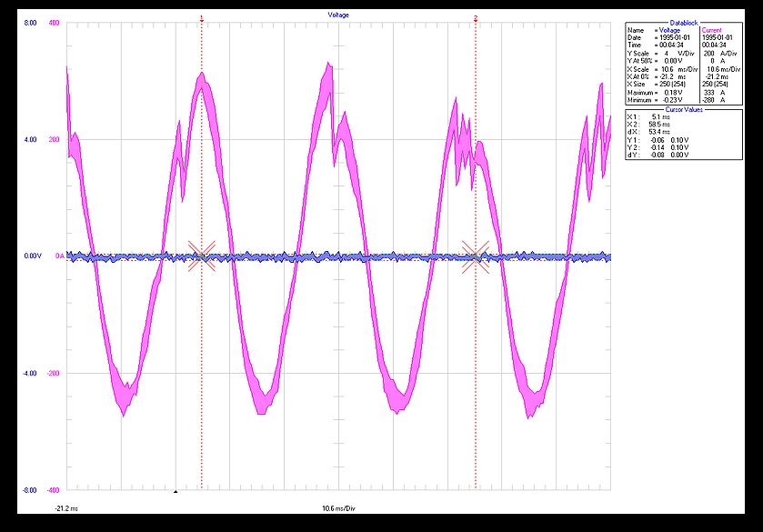
Task: Click the 'Date' row label in Datablock
Action: point(634,37)
